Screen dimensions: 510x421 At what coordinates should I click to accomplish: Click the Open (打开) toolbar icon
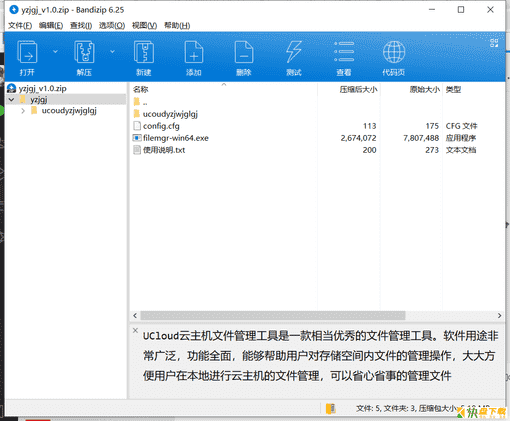coord(27,52)
